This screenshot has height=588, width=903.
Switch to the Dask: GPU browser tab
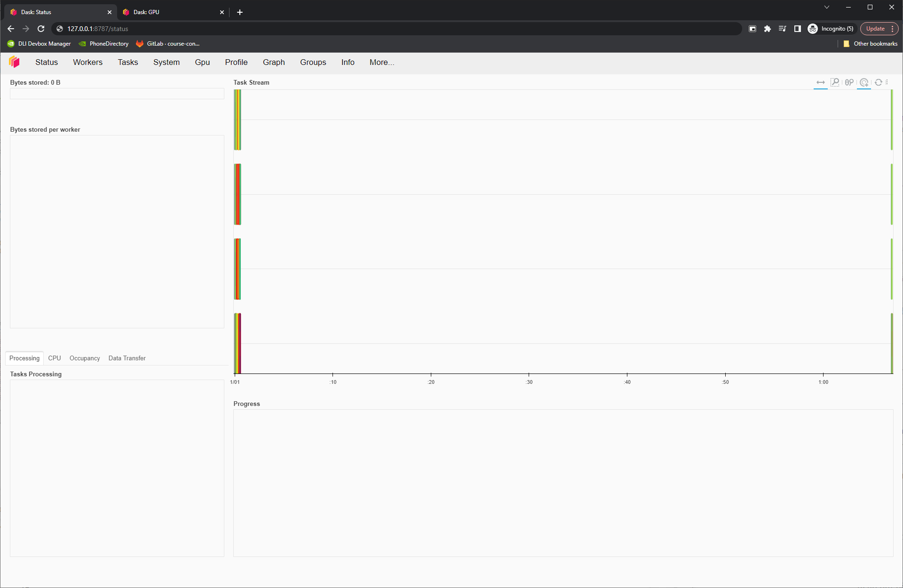(x=169, y=12)
